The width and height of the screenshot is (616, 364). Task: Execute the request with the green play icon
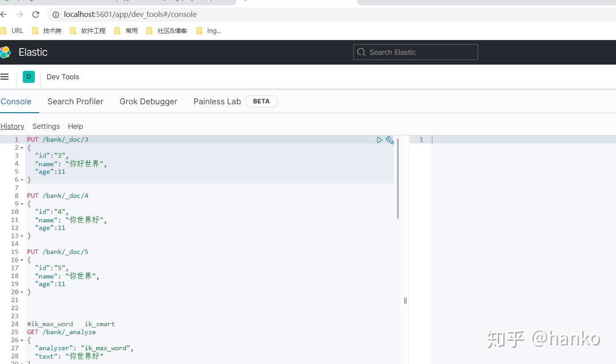pyautogui.click(x=379, y=140)
